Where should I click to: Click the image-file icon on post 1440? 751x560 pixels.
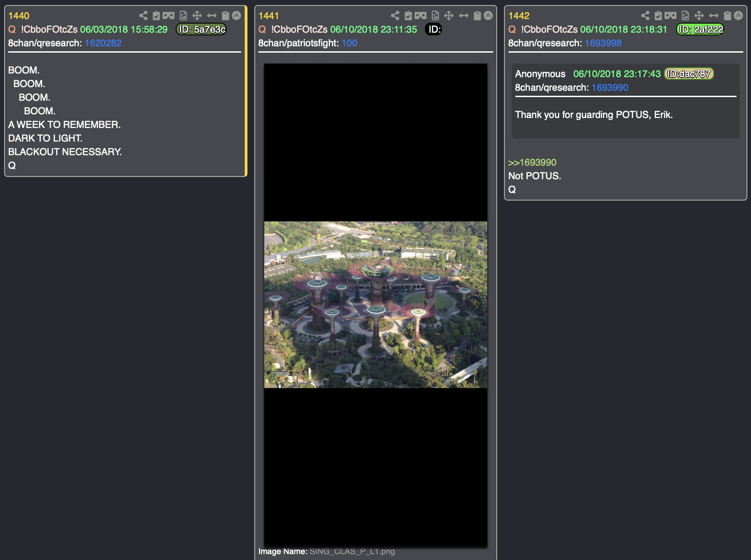click(183, 15)
